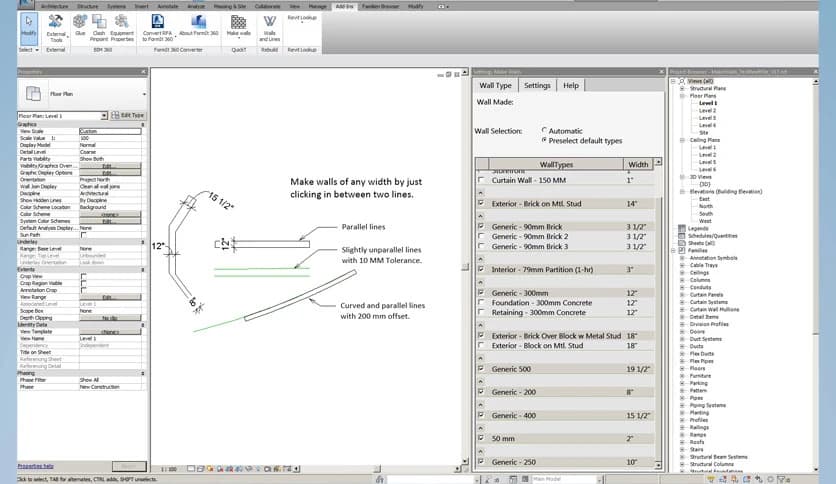Open the Properties help link
Viewport: 836px width, 484px height.
(x=36, y=466)
